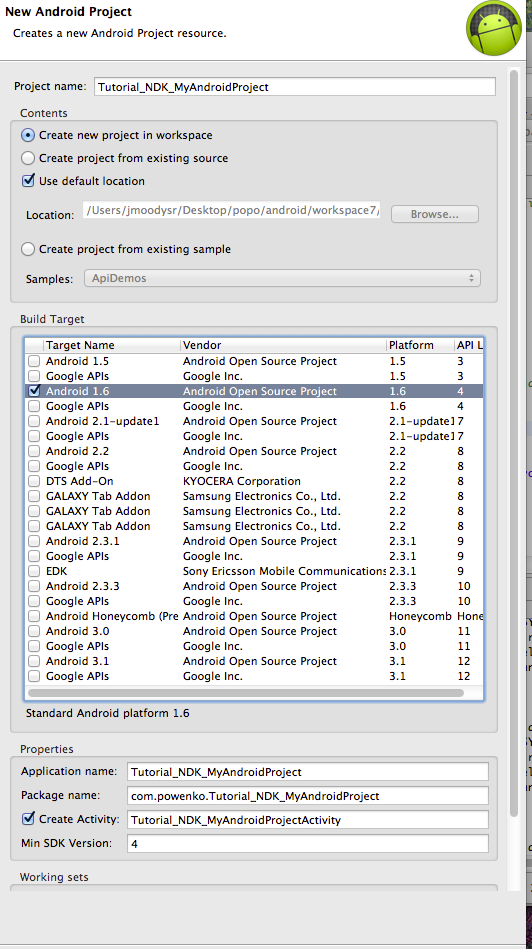The height and width of the screenshot is (949, 532).
Task: Uncheck Use default location checkbox
Action: point(28,180)
